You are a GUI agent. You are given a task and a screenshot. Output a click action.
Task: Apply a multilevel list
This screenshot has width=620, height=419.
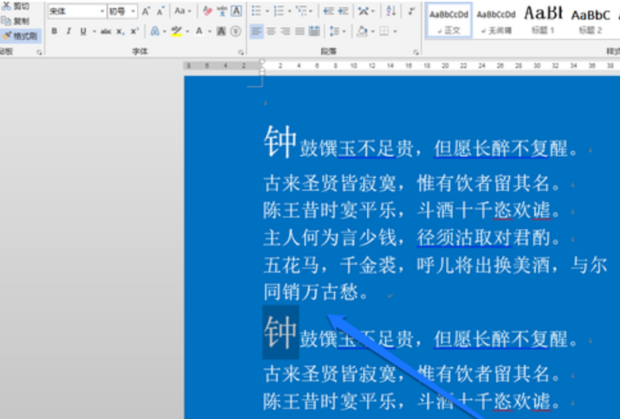(x=302, y=11)
